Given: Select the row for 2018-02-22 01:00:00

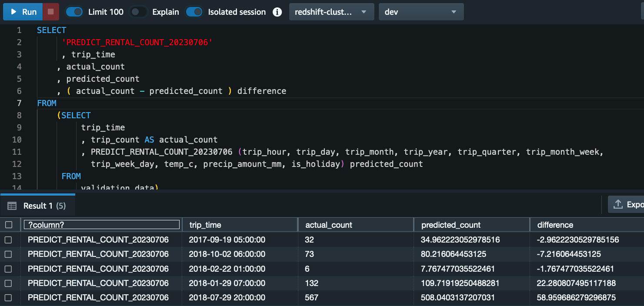Looking at the screenshot, I should [x=8, y=269].
